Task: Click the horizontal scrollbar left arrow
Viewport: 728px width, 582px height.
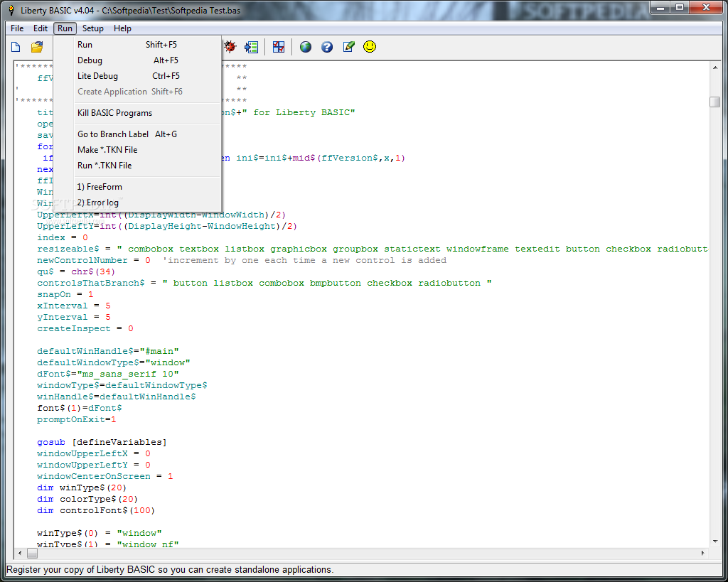Action: coord(20,554)
